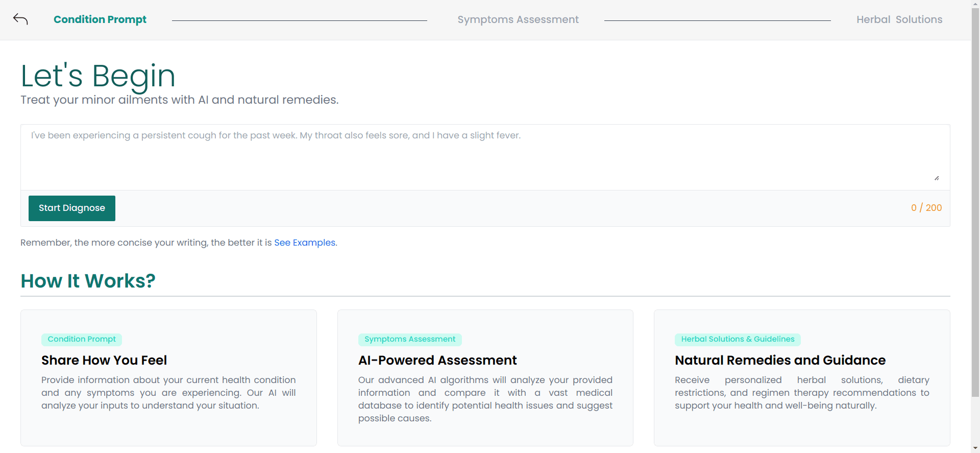Click the Herbal Solutions & Guidelines badge
Viewport: 980px width, 453px height.
click(738, 339)
